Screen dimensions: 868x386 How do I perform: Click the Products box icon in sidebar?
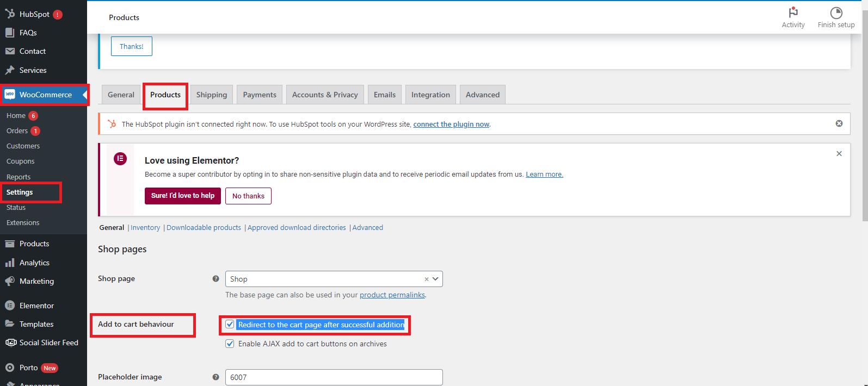tap(10, 244)
